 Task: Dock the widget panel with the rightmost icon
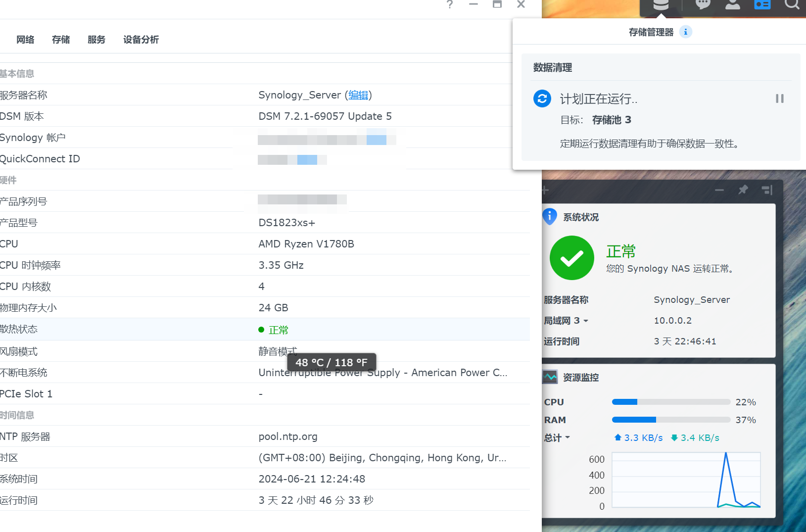(767, 190)
